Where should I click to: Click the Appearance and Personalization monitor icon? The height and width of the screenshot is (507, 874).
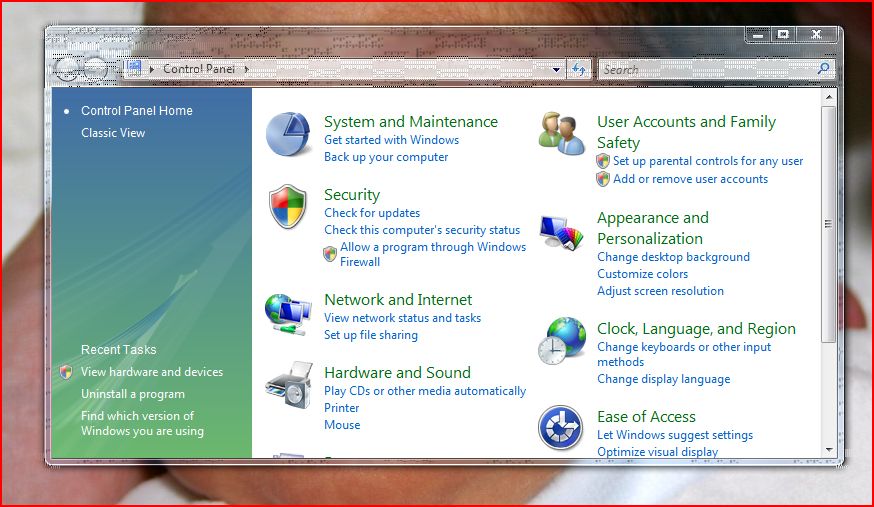(x=561, y=233)
